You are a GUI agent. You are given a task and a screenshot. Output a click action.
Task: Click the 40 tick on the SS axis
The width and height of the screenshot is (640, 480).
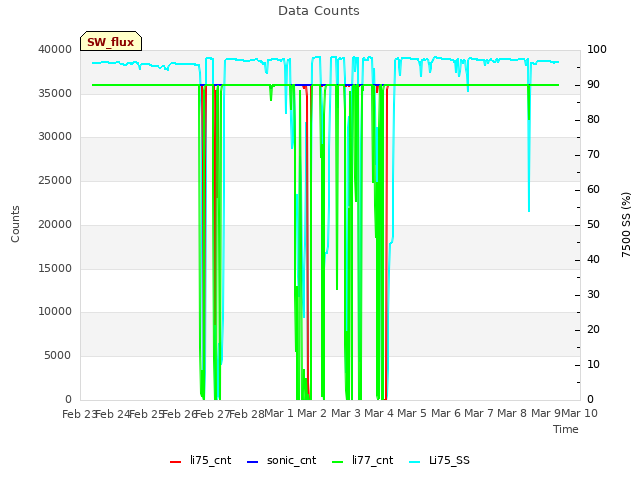pyautogui.click(x=593, y=260)
